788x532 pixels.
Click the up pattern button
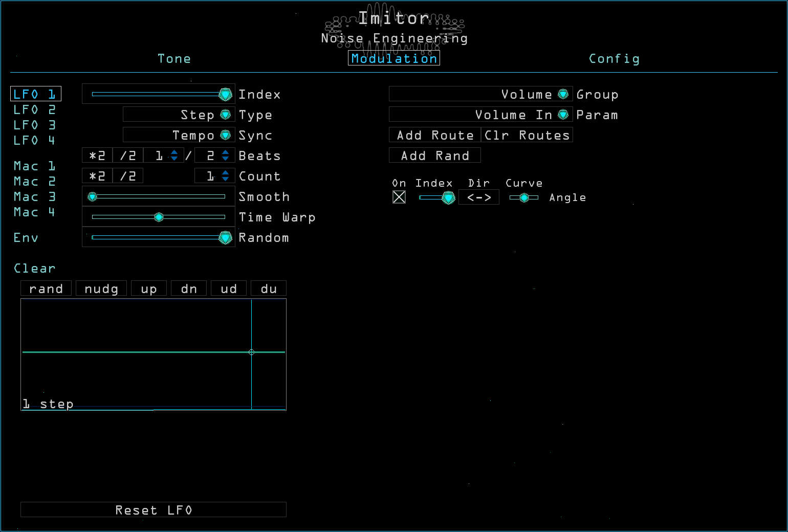(x=149, y=288)
